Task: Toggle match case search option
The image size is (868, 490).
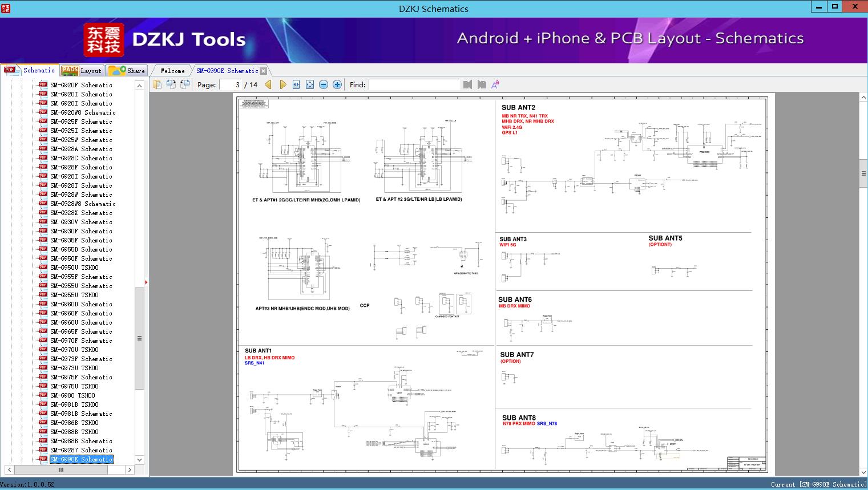Action: (x=495, y=84)
